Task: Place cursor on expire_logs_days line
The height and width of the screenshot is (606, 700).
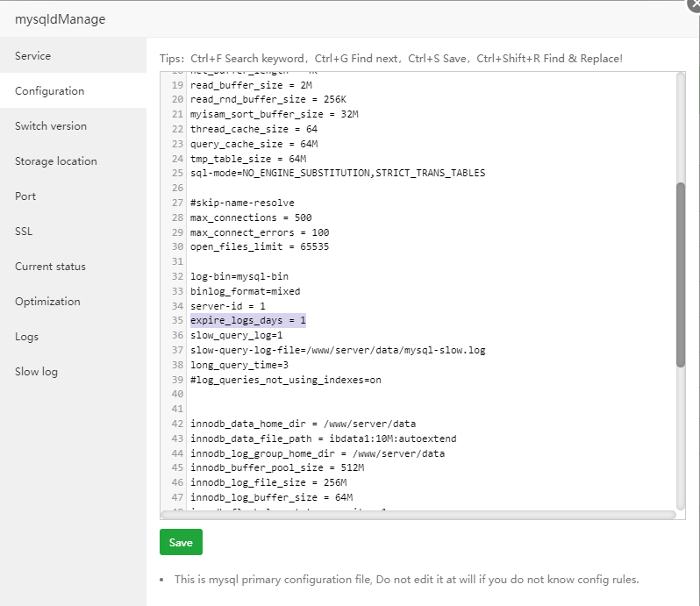Action: [248, 321]
